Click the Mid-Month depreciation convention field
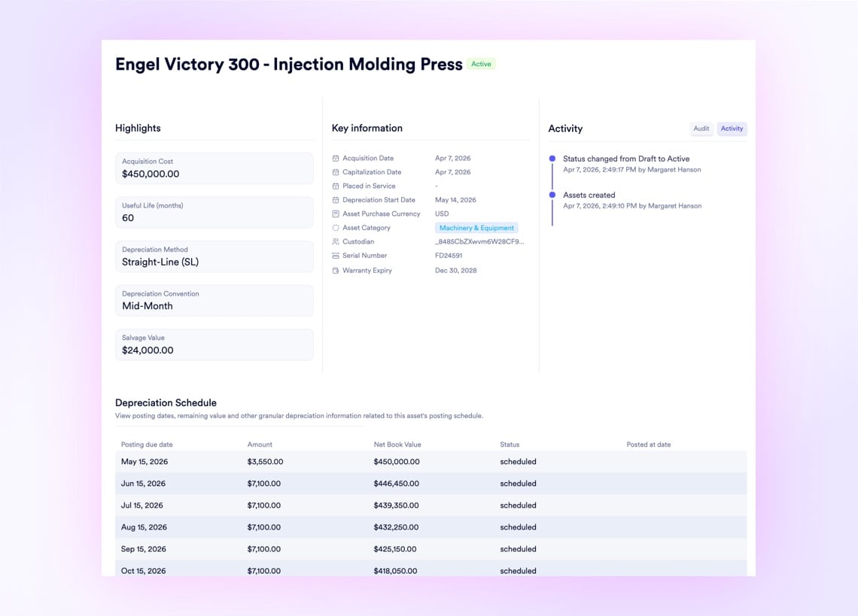This screenshot has height=616, width=858. point(214,300)
